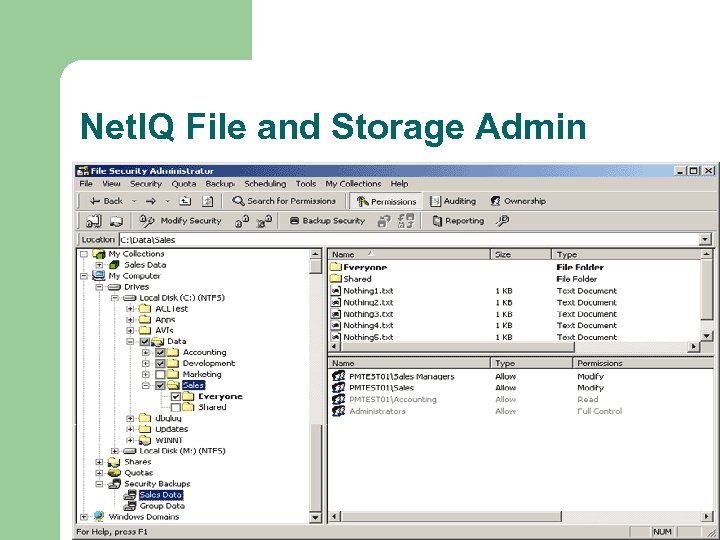The image size is (720, 540).
Task: Uncheck the Everyone folder checkbox in tree
Action: pyautogui.click(x=175, y=396)
